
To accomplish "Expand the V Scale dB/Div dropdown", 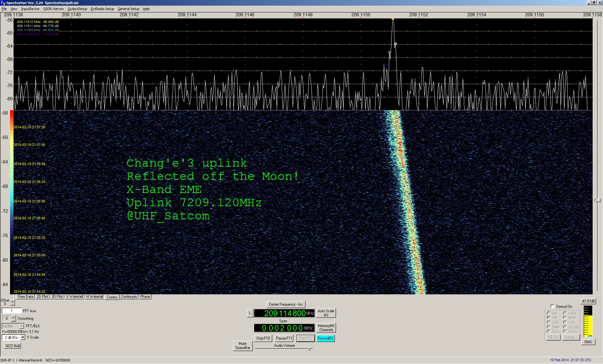I will coord(23,338).
